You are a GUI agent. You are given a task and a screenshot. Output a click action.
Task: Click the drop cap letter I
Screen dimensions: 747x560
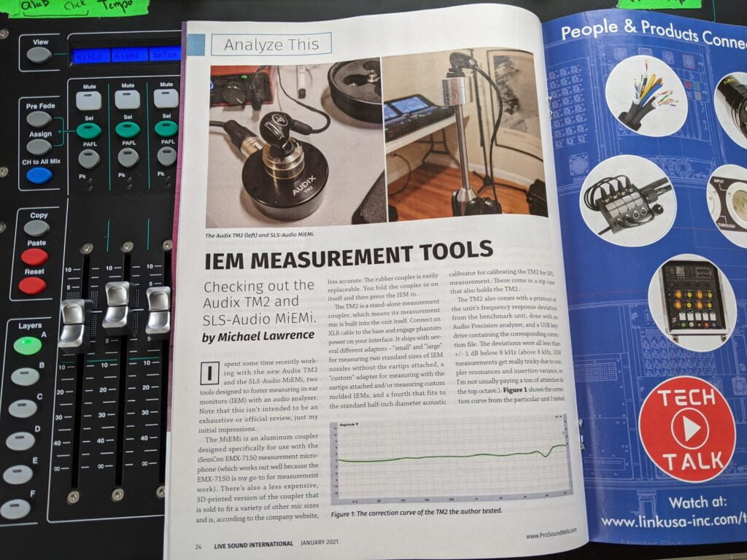point(209,374)
